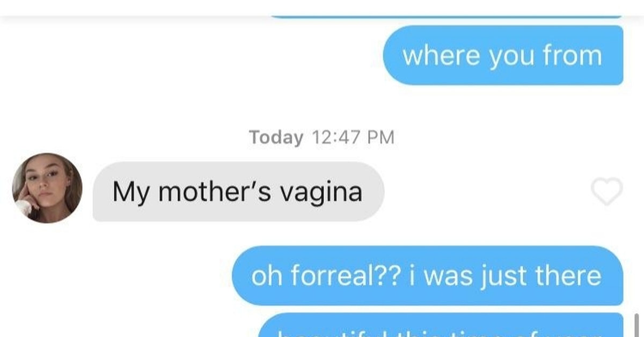Select the gray "My mother's vagina" bubble
This screenshot has width=644, height=337.
238,192
